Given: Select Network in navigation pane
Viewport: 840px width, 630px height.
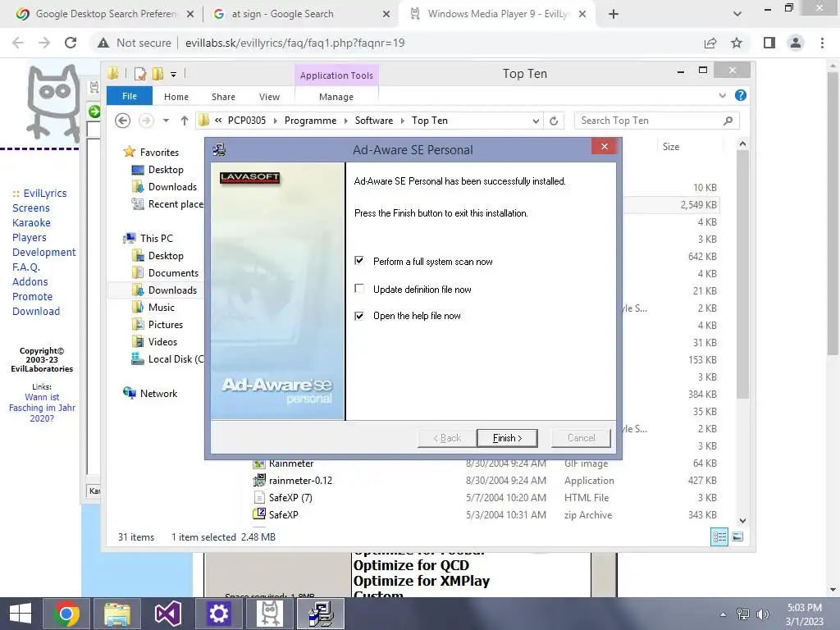Looking at the screenshot, I should point(158,393).
